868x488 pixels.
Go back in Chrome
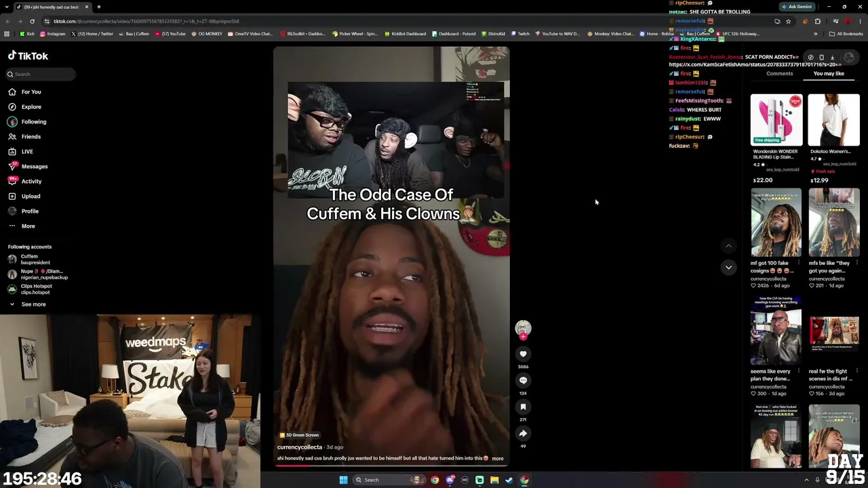[7, 21]
